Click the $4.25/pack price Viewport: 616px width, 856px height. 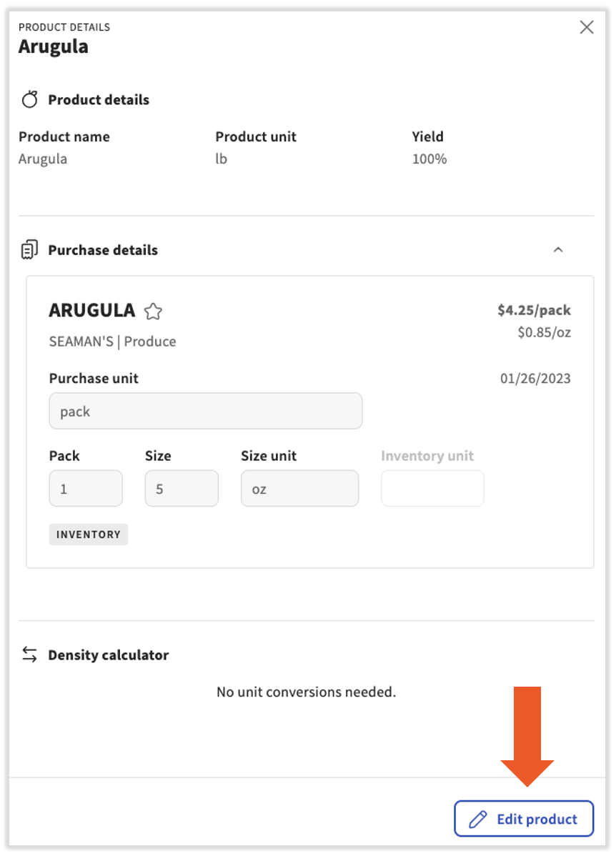(x=534, y=310)
